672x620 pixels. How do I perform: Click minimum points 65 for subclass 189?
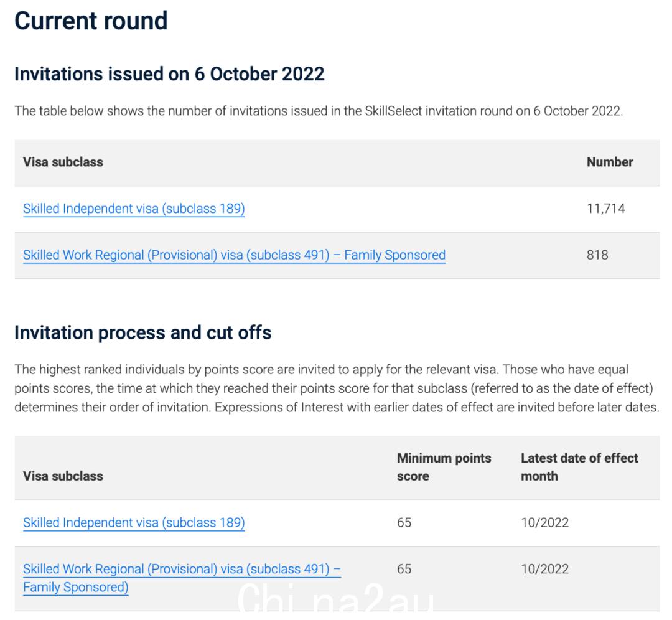pos(404,523)
